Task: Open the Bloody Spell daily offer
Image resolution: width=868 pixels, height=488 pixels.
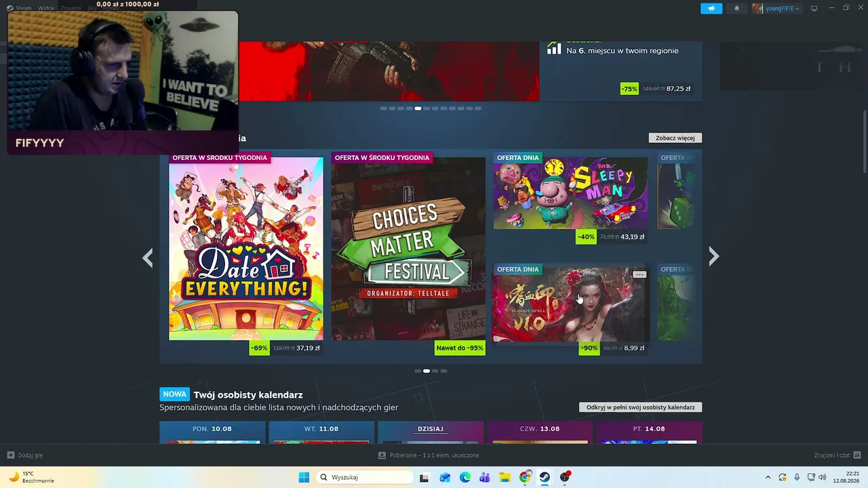Action: point(571,305)
